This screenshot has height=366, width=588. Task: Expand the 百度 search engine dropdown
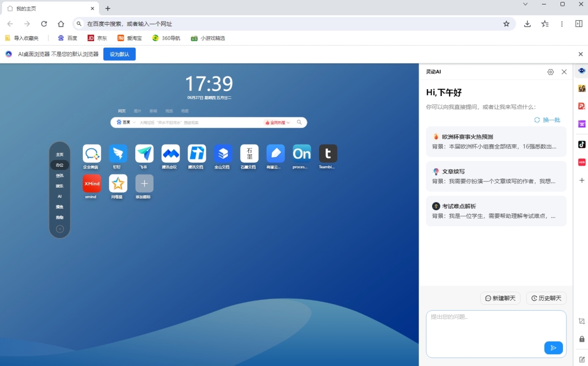pos(126,122)
